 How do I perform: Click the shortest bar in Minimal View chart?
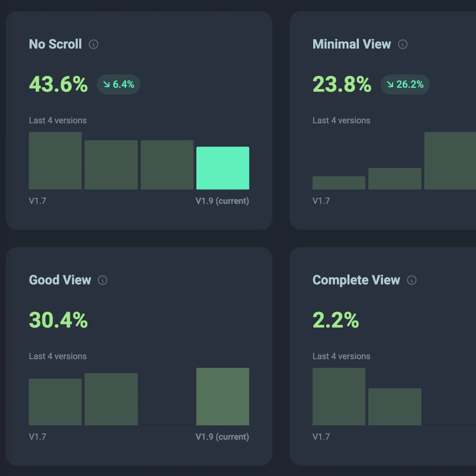(x=339, y=183)
